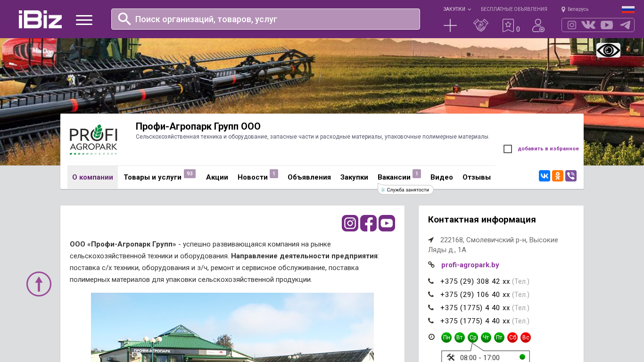This screenshot has width=644, height=362.
Task: Switch to 'Товары и услуги' tab
Action: click(x=152, y=177)
